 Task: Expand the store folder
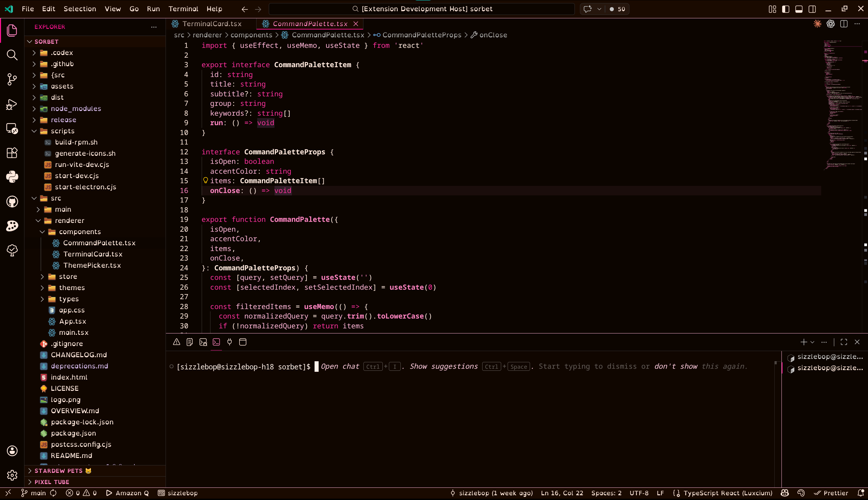(x=68, y=276)
